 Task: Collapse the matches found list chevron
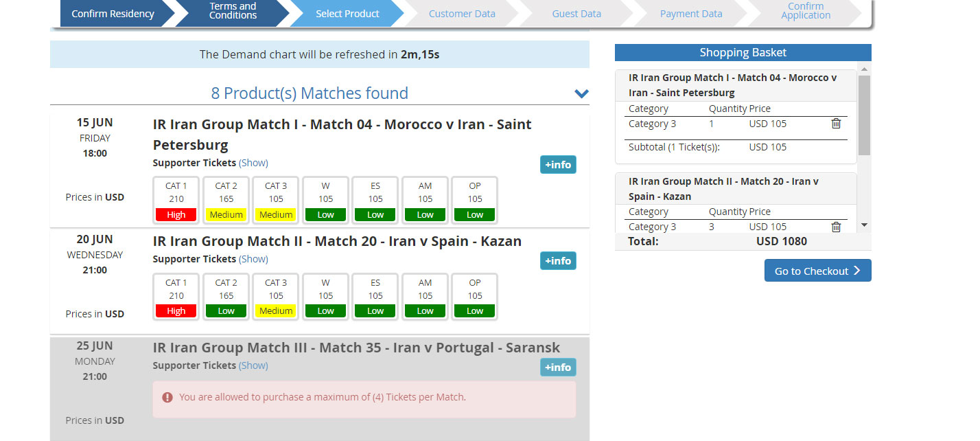[581, 94]
